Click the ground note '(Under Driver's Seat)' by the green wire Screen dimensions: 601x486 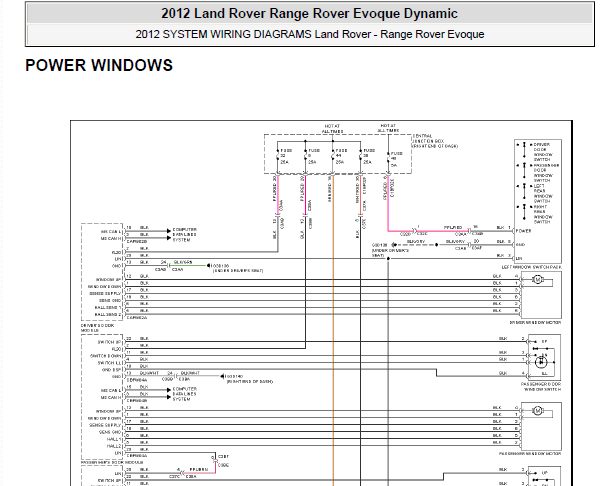tap(238, 271)
